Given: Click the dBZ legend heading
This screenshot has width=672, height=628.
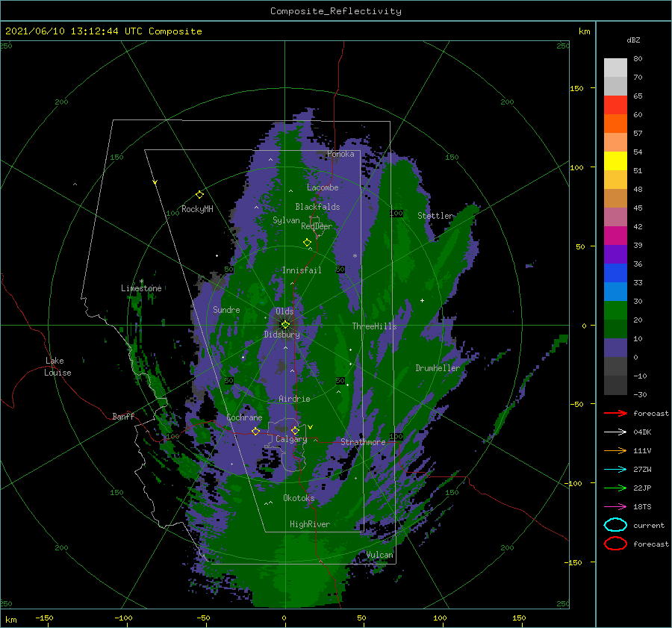Looking at the screenshot, I should click(x=633, y=40).
